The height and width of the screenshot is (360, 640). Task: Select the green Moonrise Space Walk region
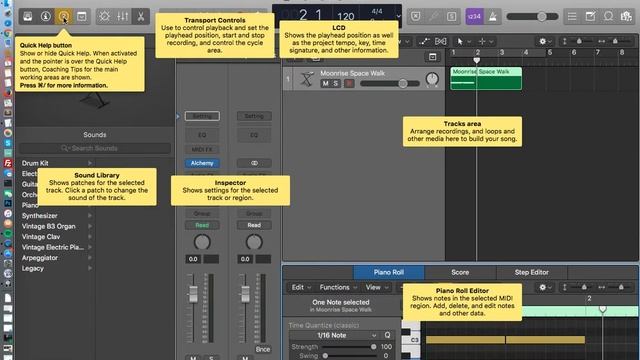(486, 78)
